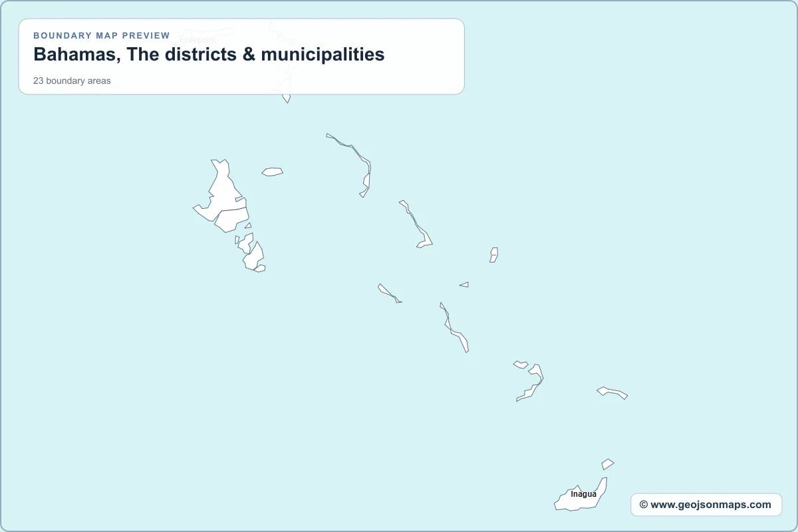Click the 'Bahamas, The districts & municipalities' title

coord(209,55)
